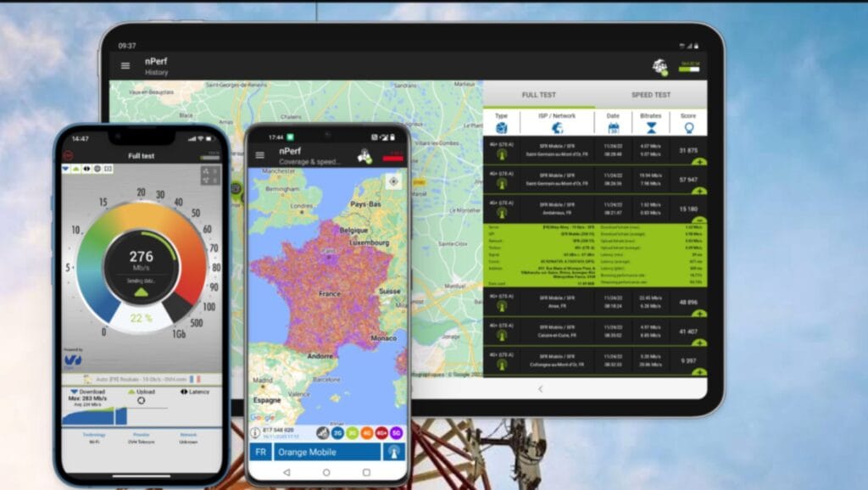Sort history by Score ribbon icon

(x=688, y=128)
